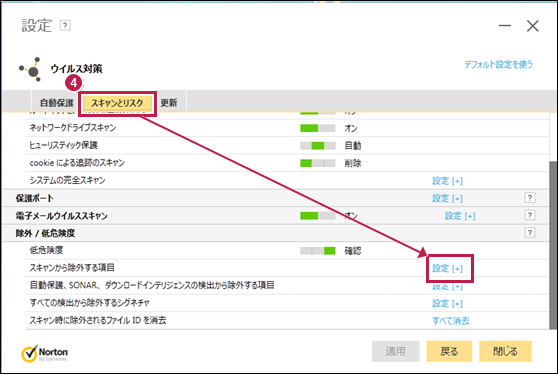Click the 戻る button
This screenshot has width=558, height=374.
[x=449, y=351]
